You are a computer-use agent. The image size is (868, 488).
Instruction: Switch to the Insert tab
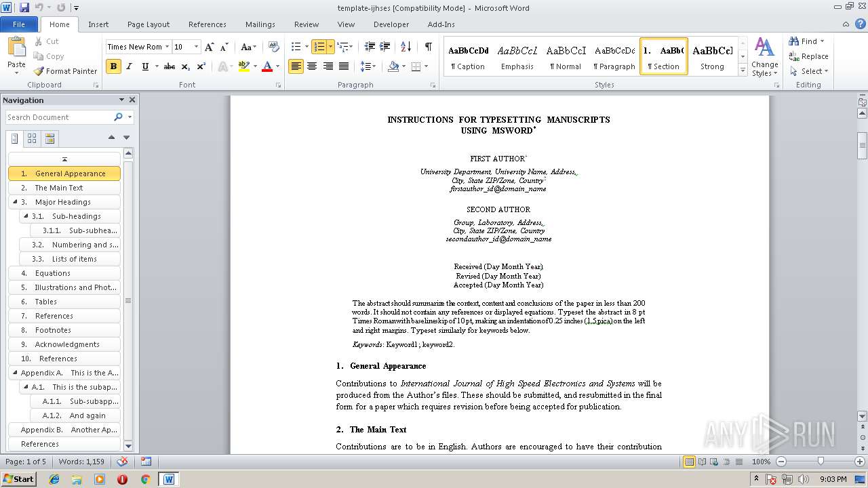(x=98, y=24)
